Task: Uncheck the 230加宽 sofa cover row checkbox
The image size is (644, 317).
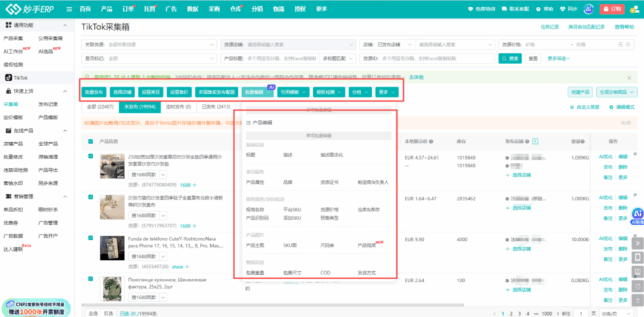Action: (x=91, y=155)
